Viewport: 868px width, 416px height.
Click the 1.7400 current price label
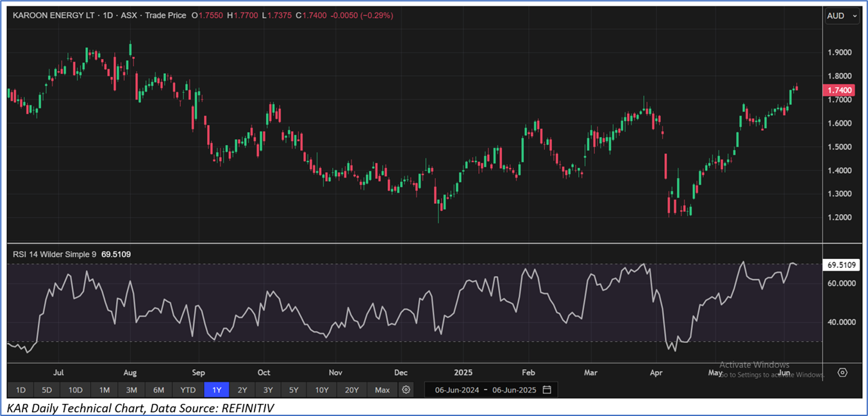pos(839,91)
